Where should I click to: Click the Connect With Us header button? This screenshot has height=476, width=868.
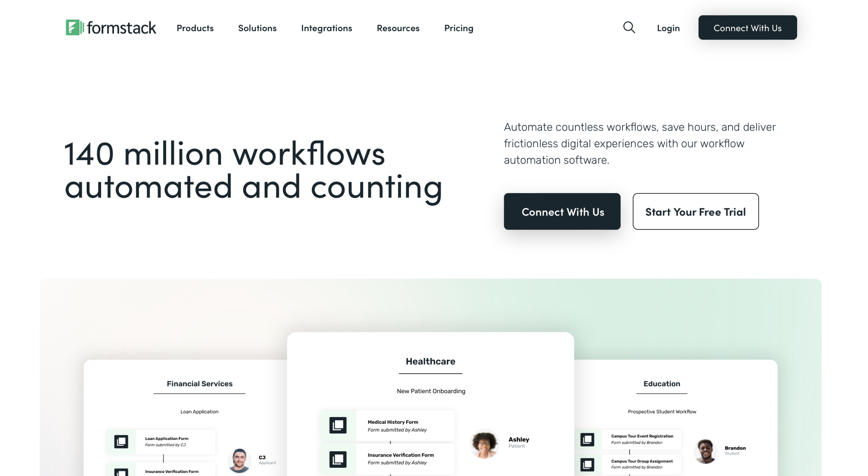click(x=747, y=27)
